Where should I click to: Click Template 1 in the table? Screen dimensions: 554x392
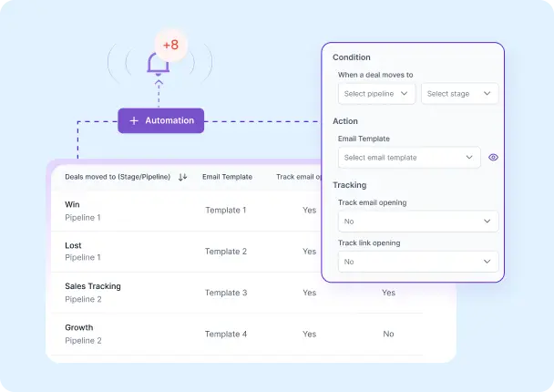[x=226, y=211]
